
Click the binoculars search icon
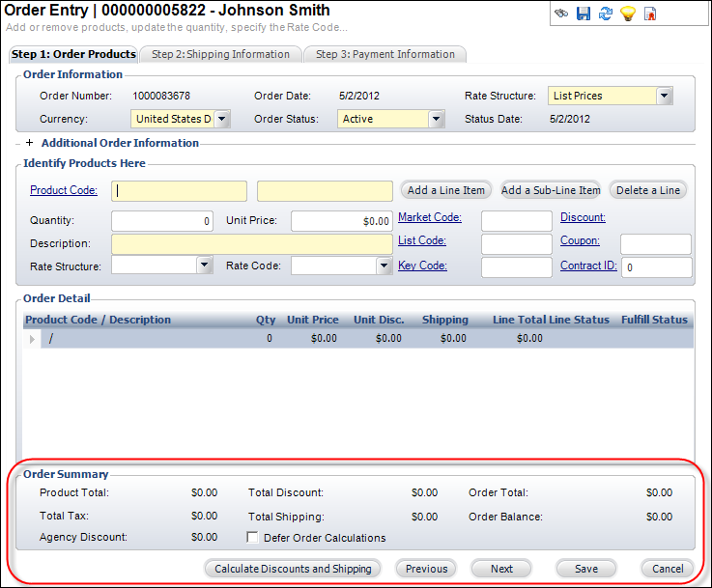[x=560, y=14]
